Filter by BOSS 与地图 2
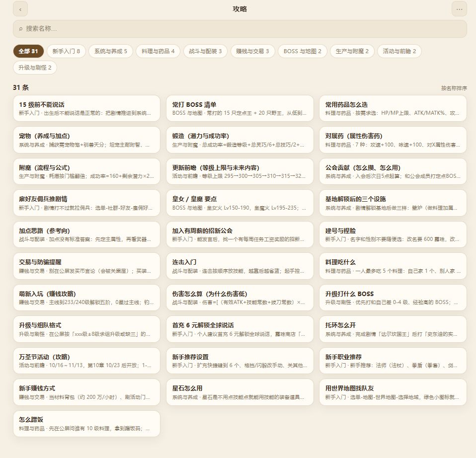This screenshot has width=476, height=458. [x=303, y=51]
